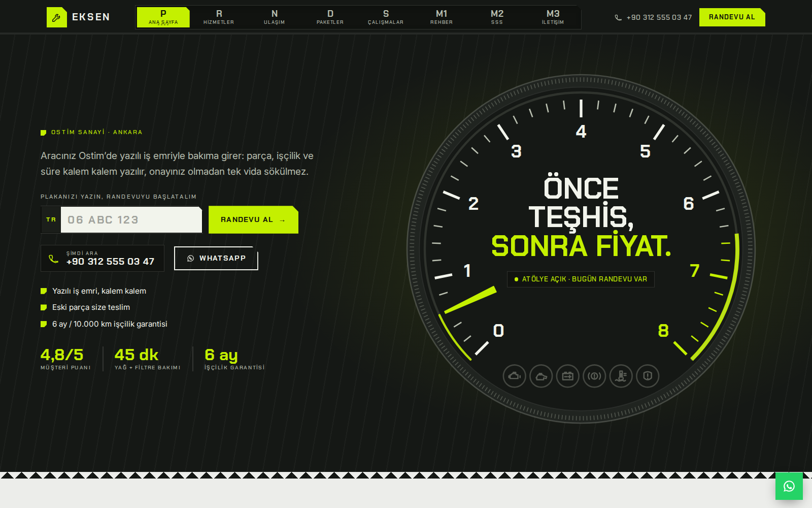This screenshot has width=812, height=508.
Task: Click the 'SONRA FİYAT.' headline text
Action: [x=581, y=246]
